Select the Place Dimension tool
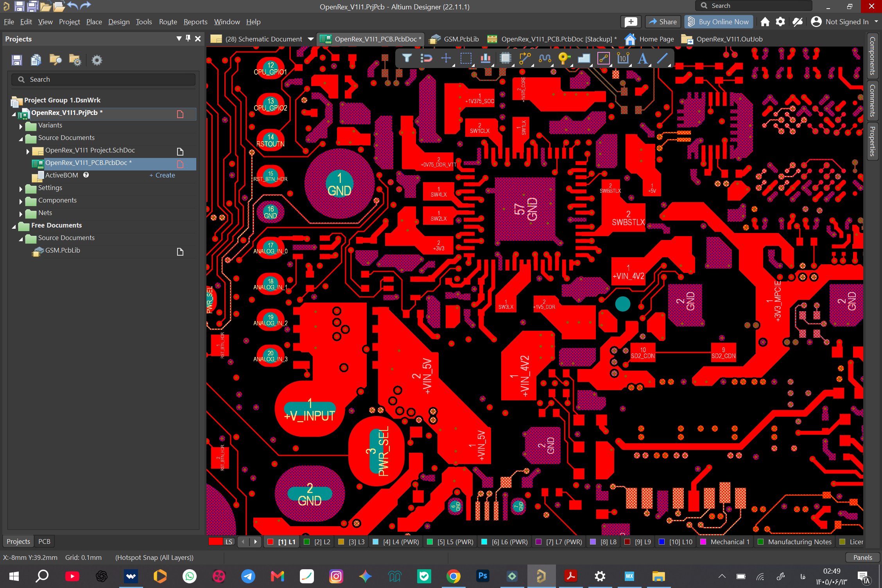882x588 pixels. point(623,58)
